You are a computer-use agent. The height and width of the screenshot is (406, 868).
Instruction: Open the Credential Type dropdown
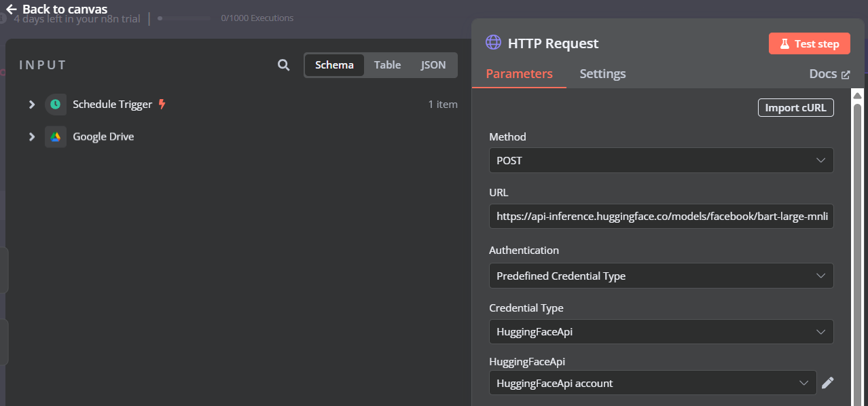tap(661, 331)
